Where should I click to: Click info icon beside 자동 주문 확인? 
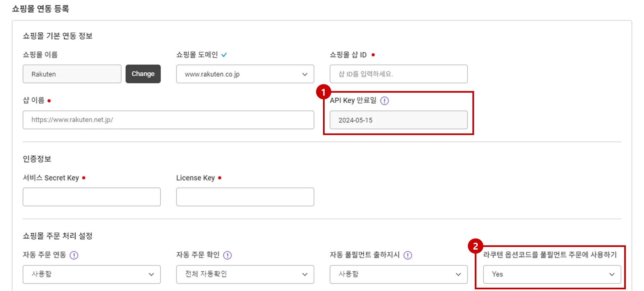(x=227, y=255)
